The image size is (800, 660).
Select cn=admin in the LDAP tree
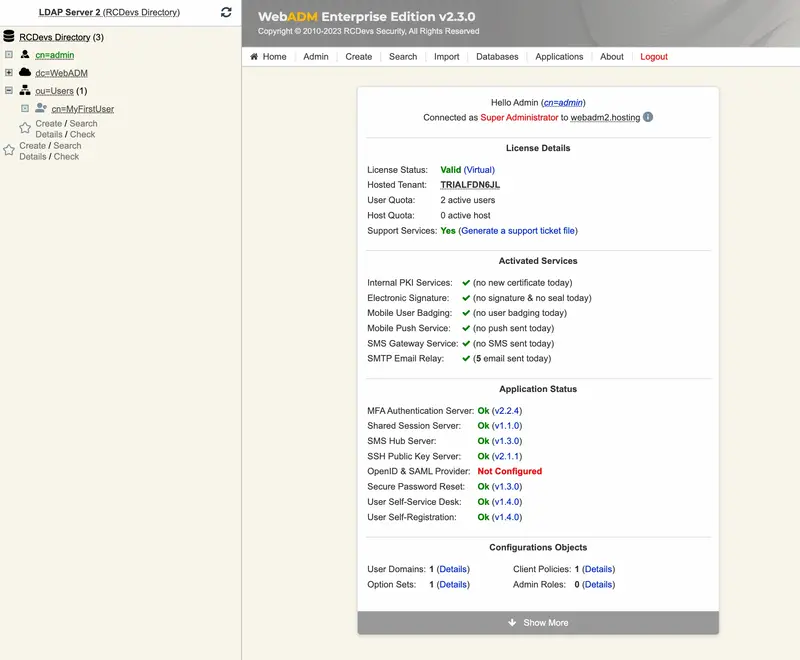[55, 55]
